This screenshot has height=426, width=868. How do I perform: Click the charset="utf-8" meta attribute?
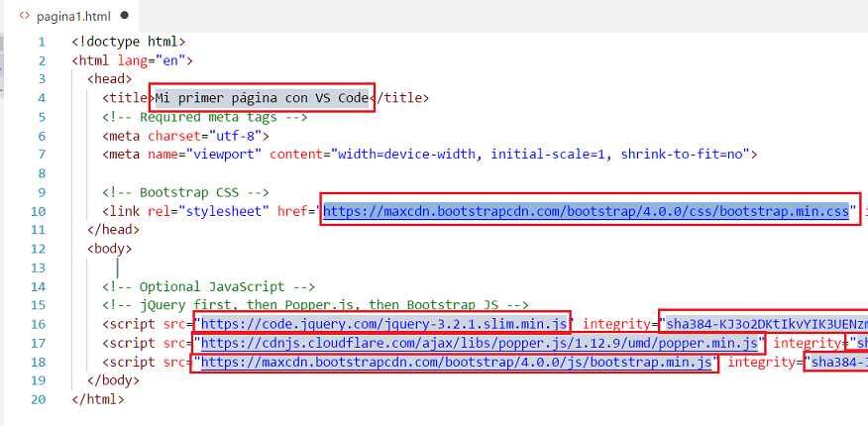(204, 136)
